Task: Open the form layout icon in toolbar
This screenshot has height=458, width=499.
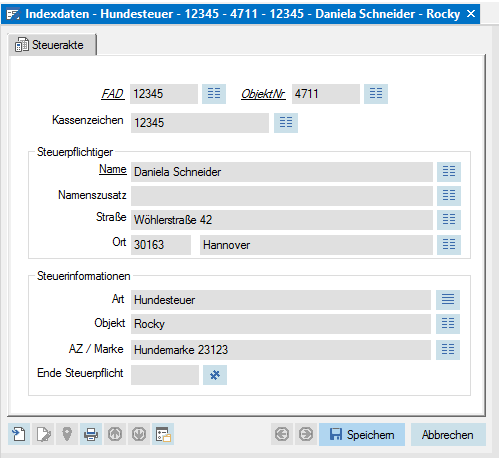Action: pyautogui.click(x=163, y=434)
